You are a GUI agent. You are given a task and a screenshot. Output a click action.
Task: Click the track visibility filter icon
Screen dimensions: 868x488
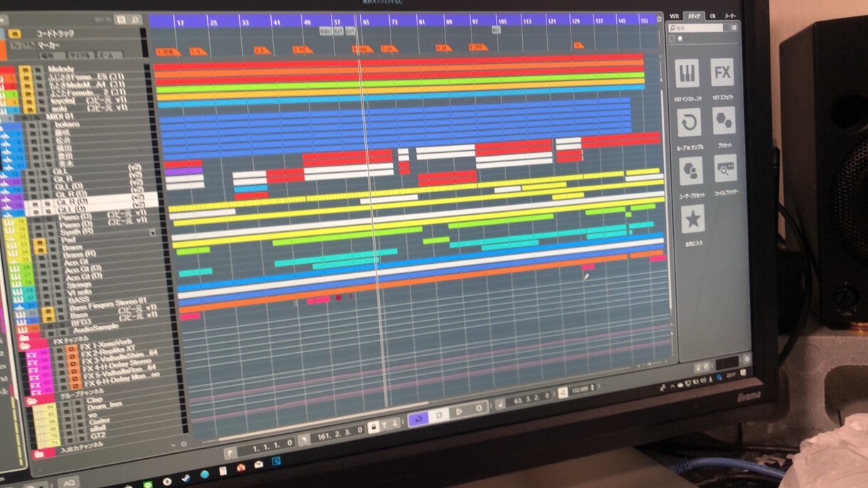tap(121, 20)
